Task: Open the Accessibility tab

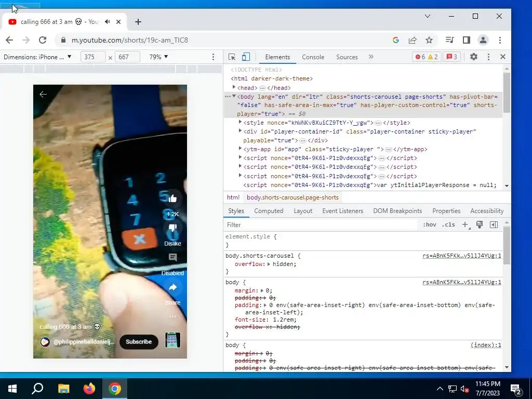Action: point(487,211)
